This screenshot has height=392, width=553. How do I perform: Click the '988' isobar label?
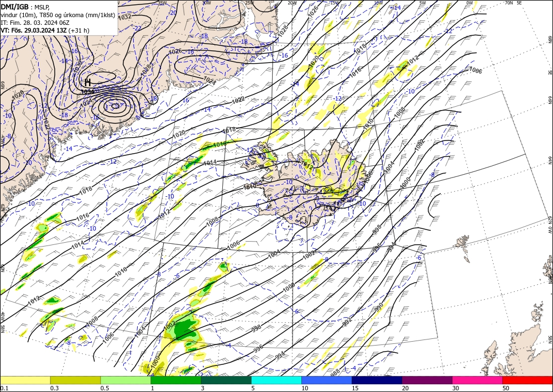click(x=336, y=371)
